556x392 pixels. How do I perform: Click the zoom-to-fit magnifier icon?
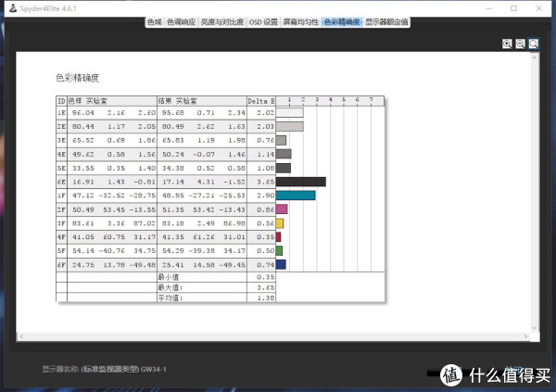click(534, 44)
